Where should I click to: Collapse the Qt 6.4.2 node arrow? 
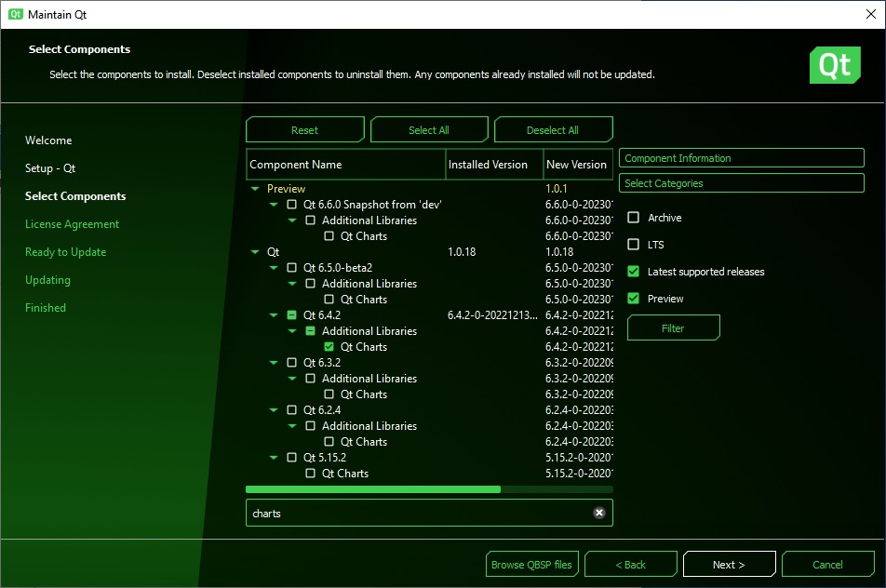click(274, 314)
